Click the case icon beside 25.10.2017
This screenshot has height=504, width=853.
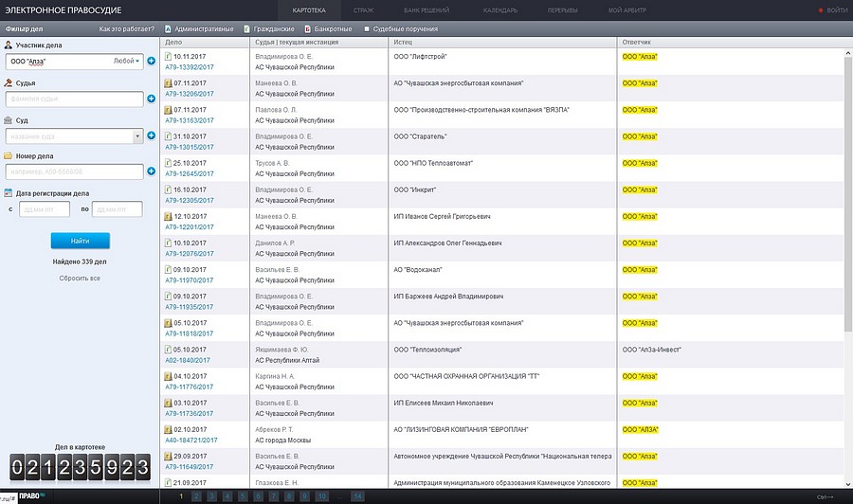coord(169,163)
